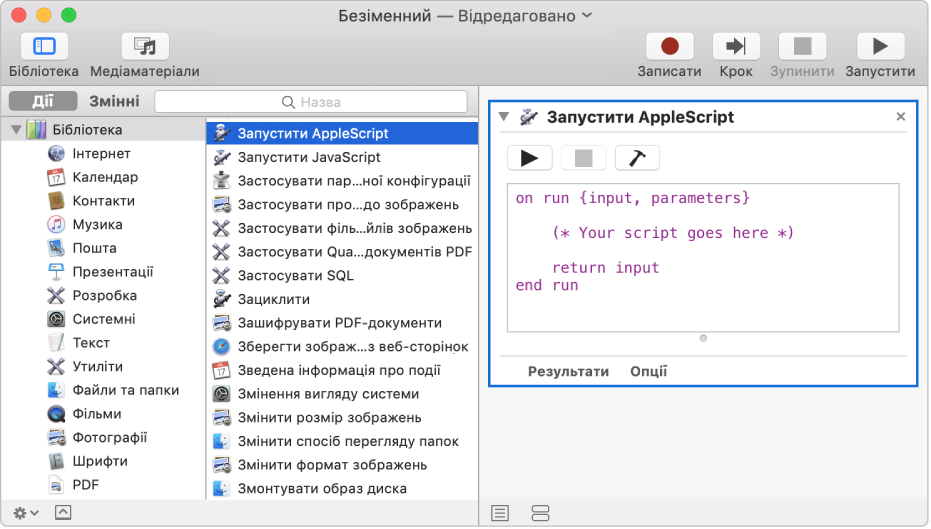Toggle the workflow variables view icon
Viewport: 931px width, 529px height.
coord(541,513)
